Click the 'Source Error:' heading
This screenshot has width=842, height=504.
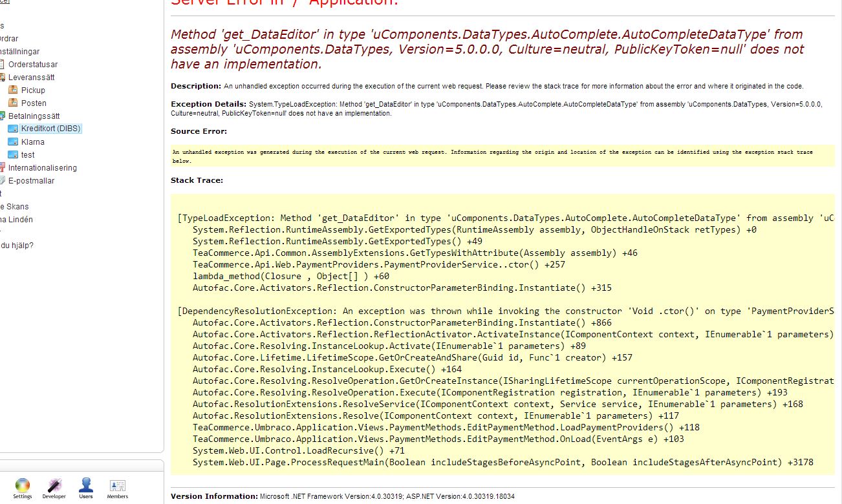click(199, 131)
